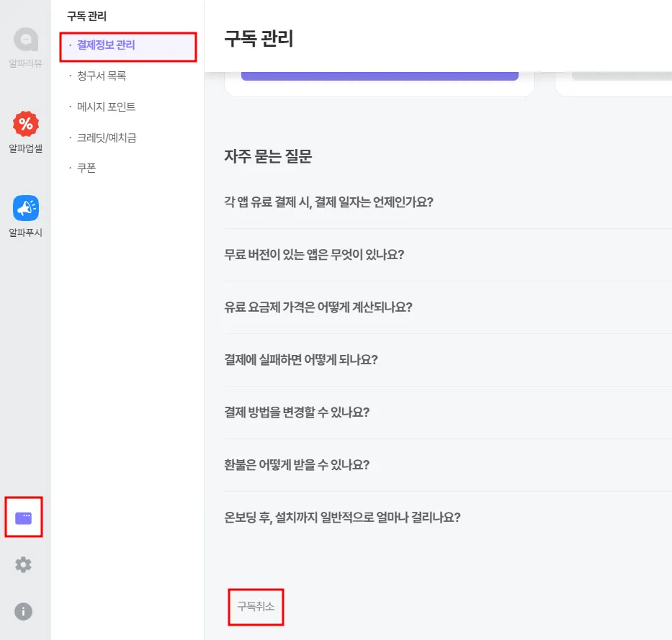Open the 알파푸시 megaphone icon
The image size is (672, 640).
tap(26, 208)
